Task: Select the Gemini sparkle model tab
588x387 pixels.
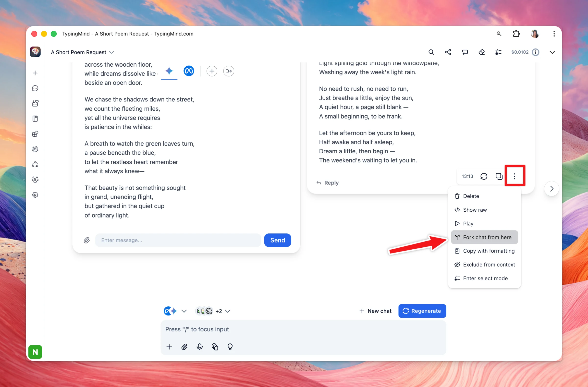Action: (169, 71)
